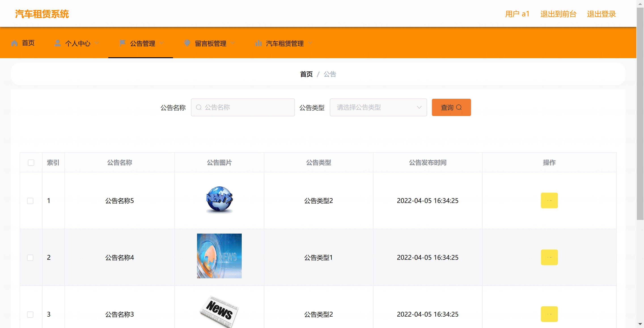Click the publish time in 公告名称4 row

[x=428, y=258]
